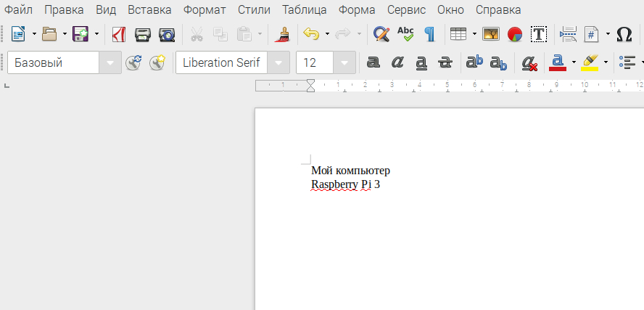Click the Liberation Serif font name field

221,62
